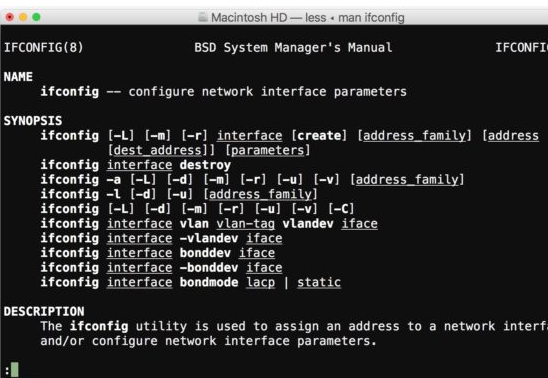
Task: Click the NAME section heading
Action: pyautogui.click(x=18, y=77)
